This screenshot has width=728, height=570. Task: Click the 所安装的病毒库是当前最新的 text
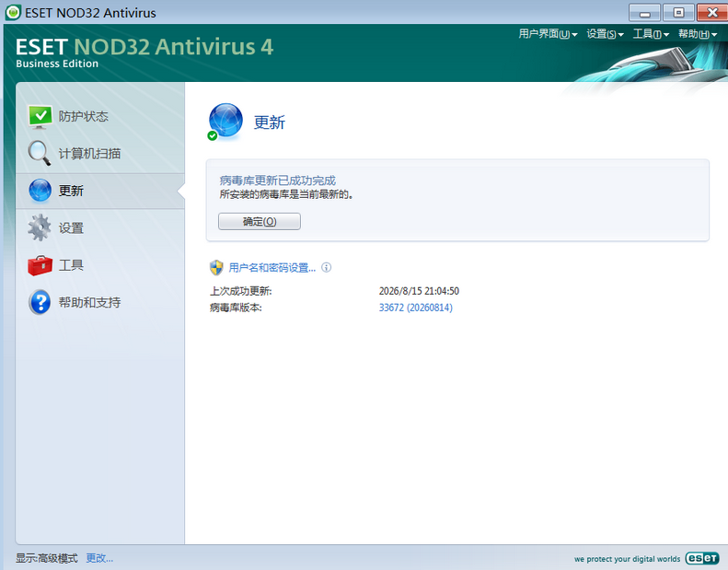pos(286,194)
